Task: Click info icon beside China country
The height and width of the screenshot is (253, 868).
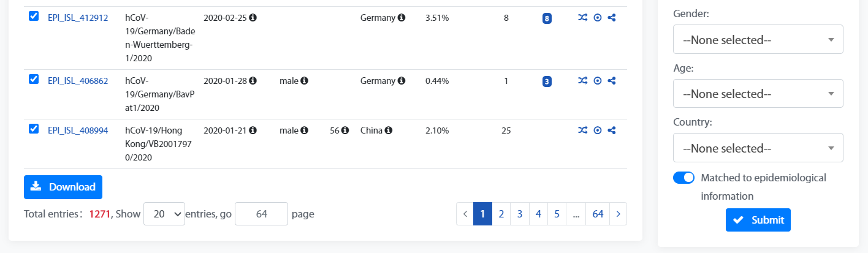Action: click(x=389, y=130)
